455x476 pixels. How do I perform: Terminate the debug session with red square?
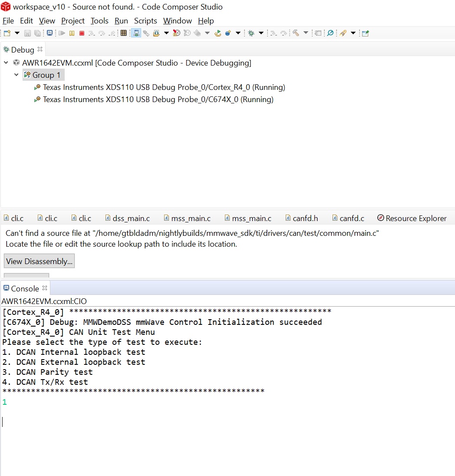[82, 33]
